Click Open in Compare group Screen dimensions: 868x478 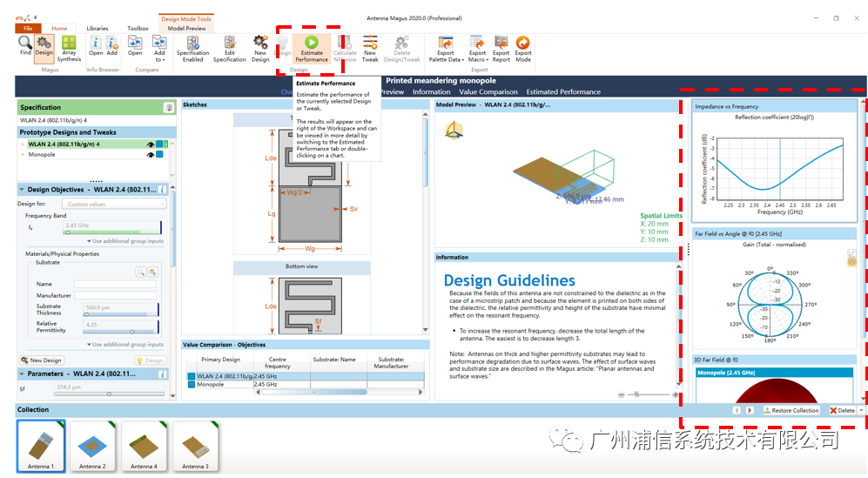[135, 45]
